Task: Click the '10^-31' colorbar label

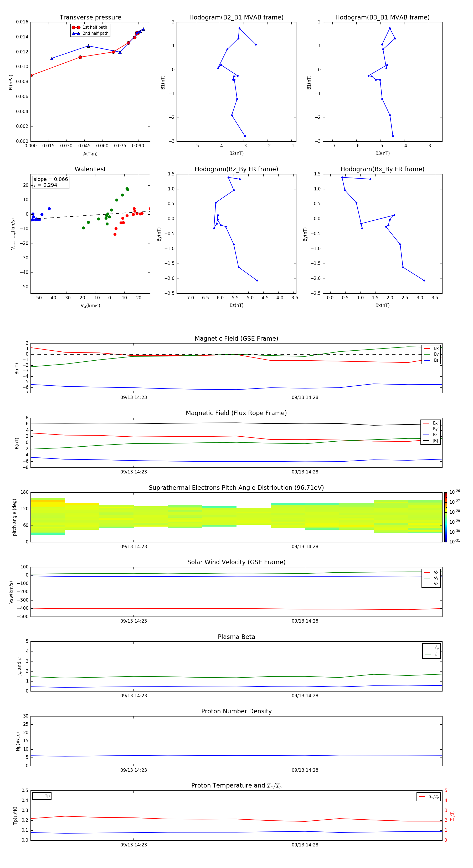Action: pyautogui.click(x=455, y=542)
